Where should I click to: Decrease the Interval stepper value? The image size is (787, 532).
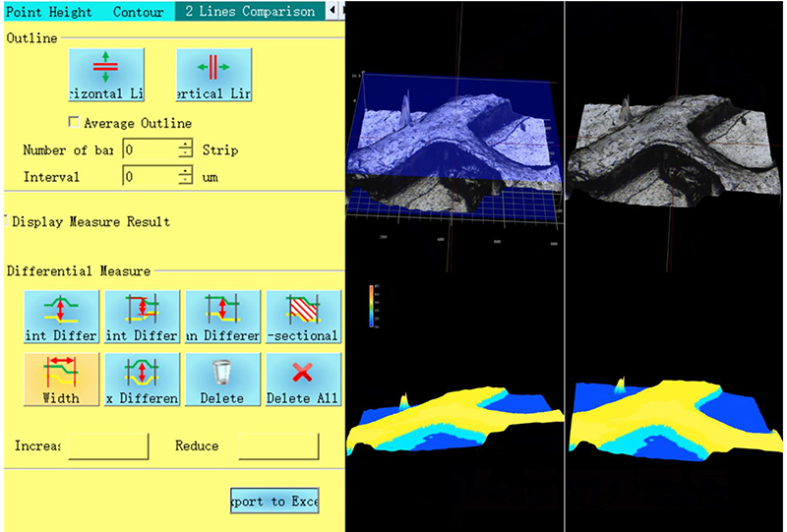point(186,181)
